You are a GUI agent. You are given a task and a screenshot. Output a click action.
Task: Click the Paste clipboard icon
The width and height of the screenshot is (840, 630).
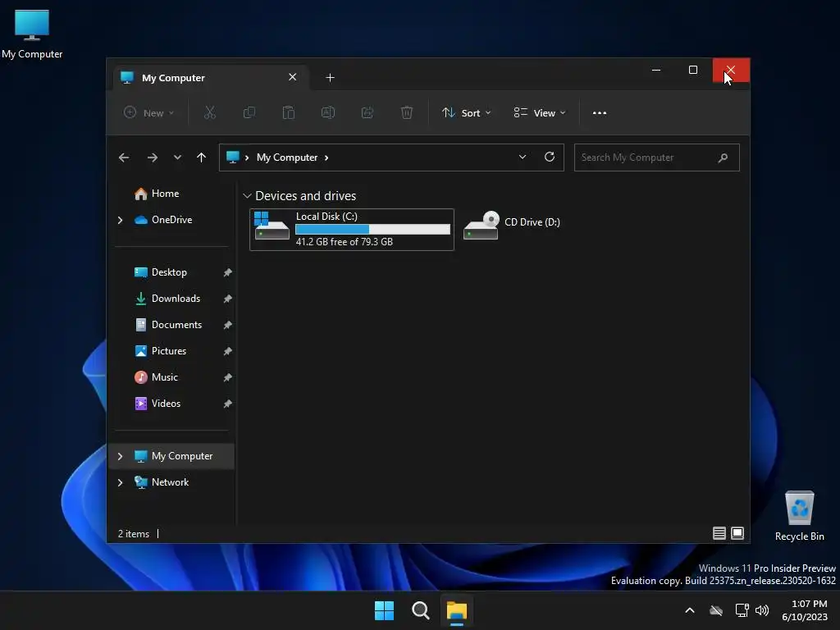pyautogui.click(x=288, y=112)
